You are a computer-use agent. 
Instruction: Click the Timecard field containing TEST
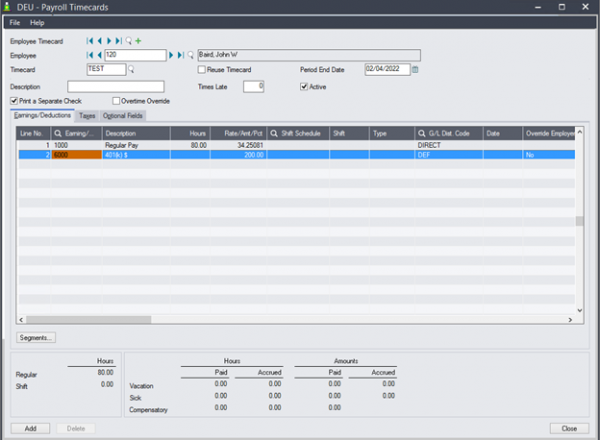tap(106, 69)
